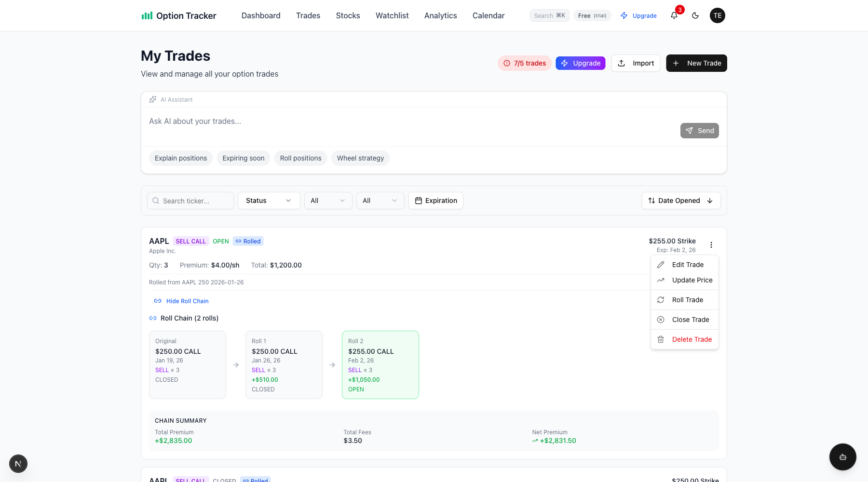Open the three-dot menu for AAPL trade

[711, 245]
